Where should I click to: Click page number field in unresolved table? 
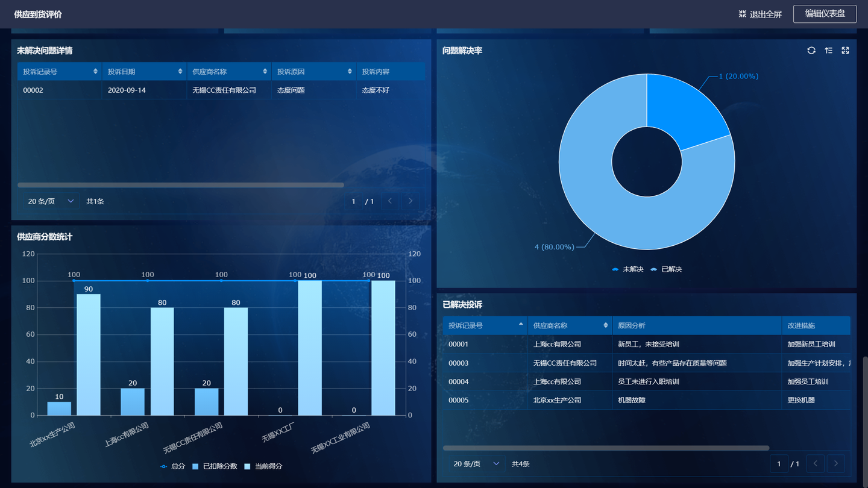(x=353, y=201)
